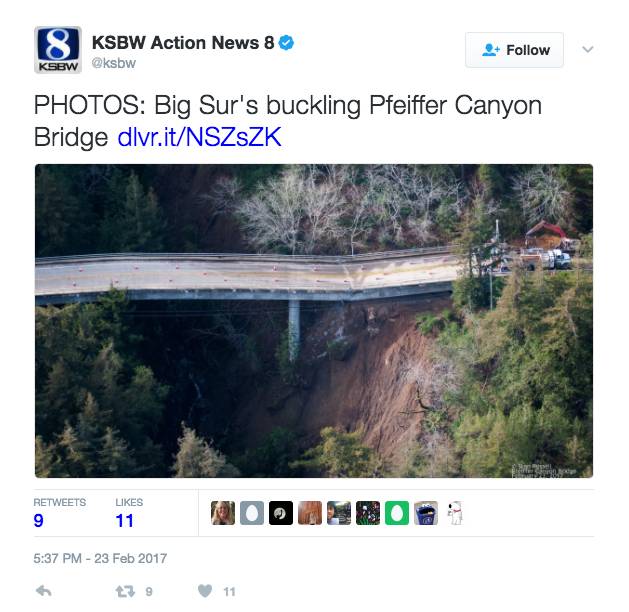Click the retweet icon
The height and width of the screenshot is (612, 629).
(125, 591)
